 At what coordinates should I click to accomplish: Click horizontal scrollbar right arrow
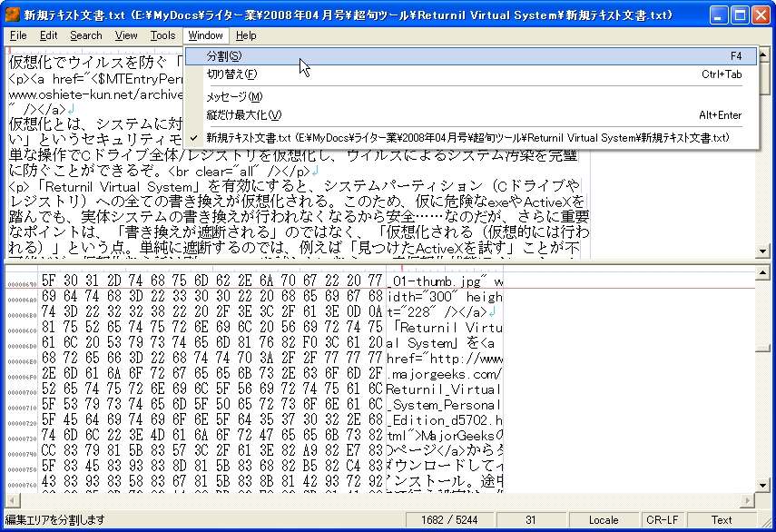(x=748, y=501)
